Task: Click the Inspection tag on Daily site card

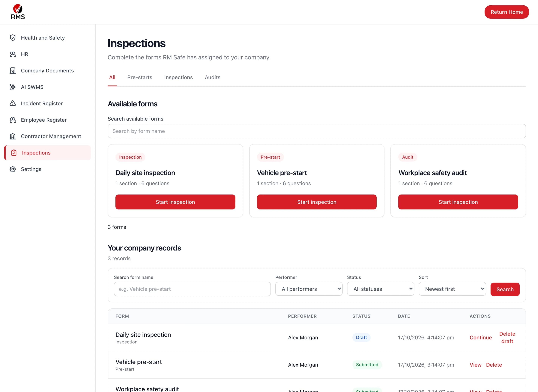Action: 130,157
